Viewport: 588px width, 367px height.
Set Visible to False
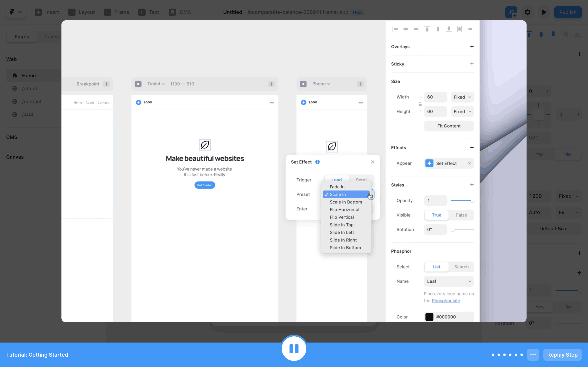click(x=461, y=215)
